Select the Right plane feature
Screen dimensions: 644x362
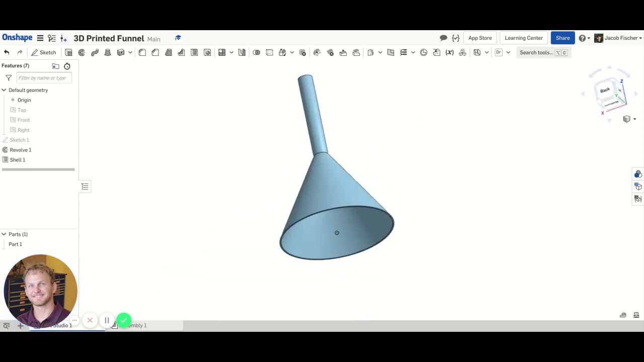click(x=23, y=130)
